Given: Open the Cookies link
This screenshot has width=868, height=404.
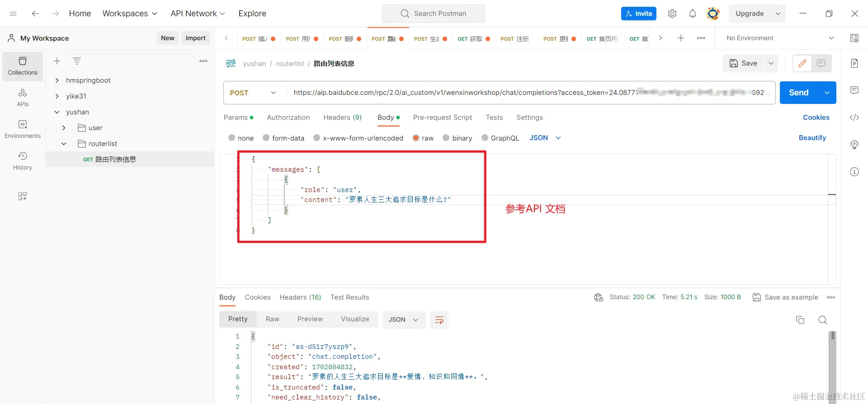Looking at the screenshot, I should [816, 117].
